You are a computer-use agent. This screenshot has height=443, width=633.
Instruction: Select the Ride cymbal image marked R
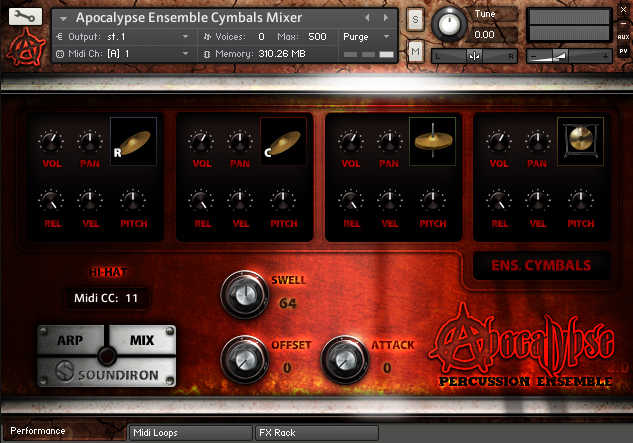coord(133,141)
